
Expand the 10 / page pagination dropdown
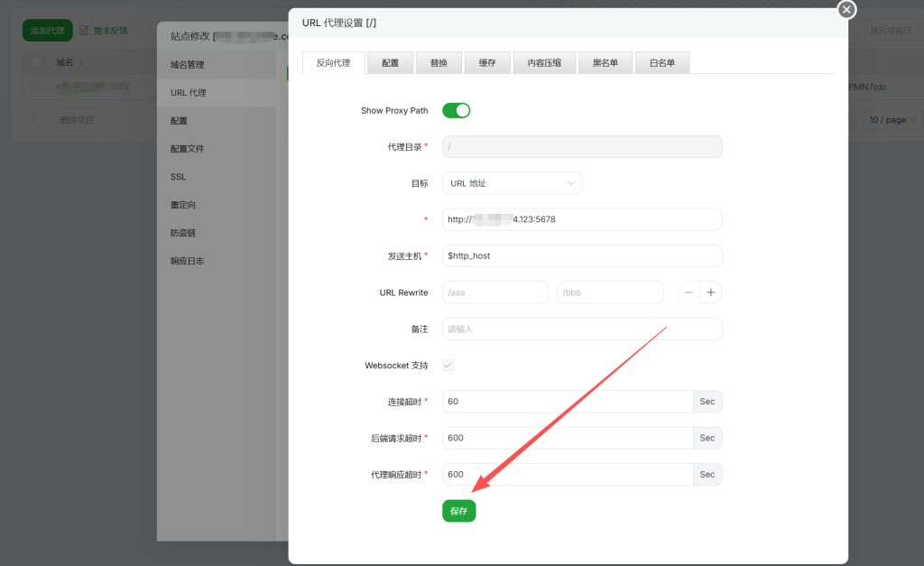(892, 120)
